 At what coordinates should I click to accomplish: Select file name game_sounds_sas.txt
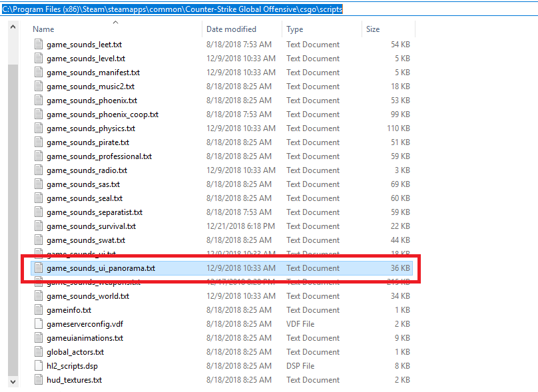pyautogui.click(x=83, y=184)
